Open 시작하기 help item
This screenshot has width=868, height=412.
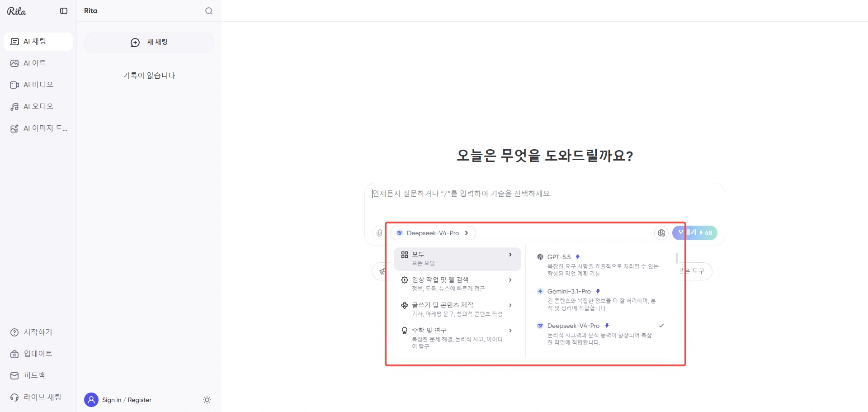pyautogui.click(x=38, y=332)
